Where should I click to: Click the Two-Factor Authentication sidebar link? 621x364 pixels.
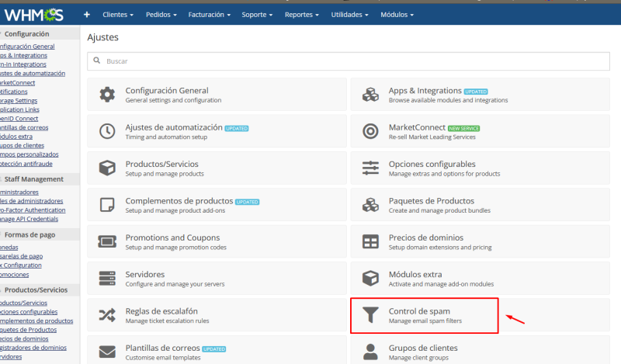point(33,210)
